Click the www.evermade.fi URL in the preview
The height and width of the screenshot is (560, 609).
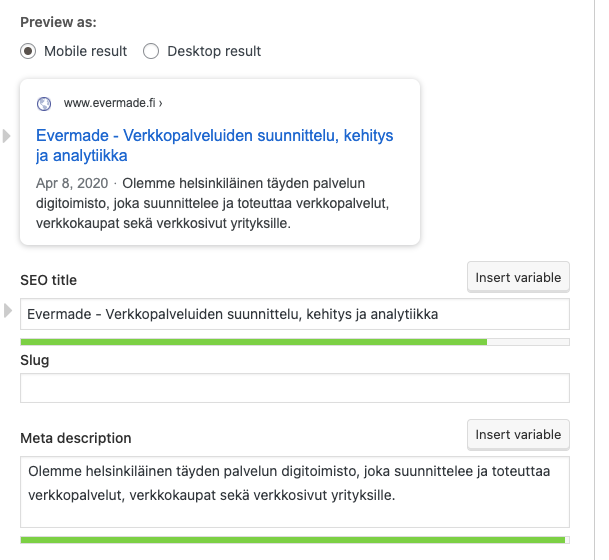click(x=112, y=103)
